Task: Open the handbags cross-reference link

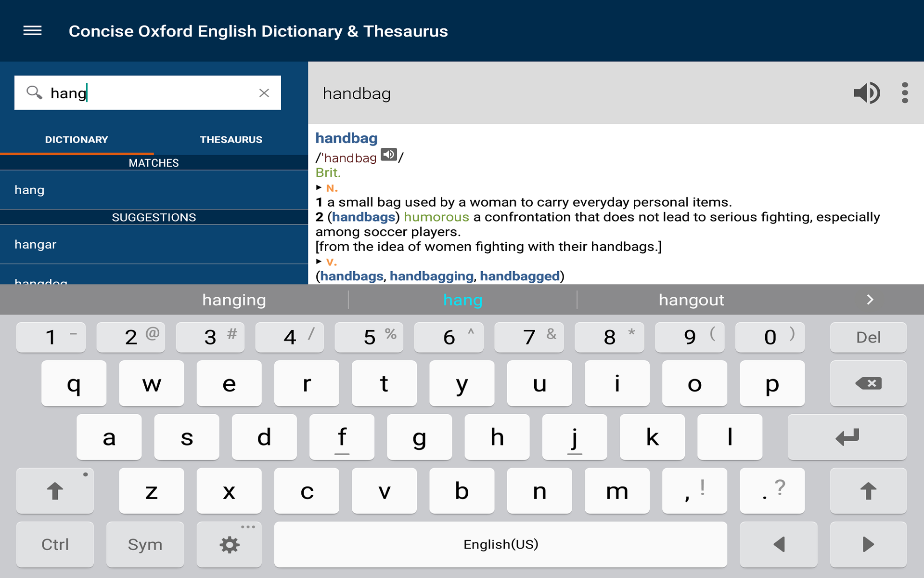Action: (363, 217)
